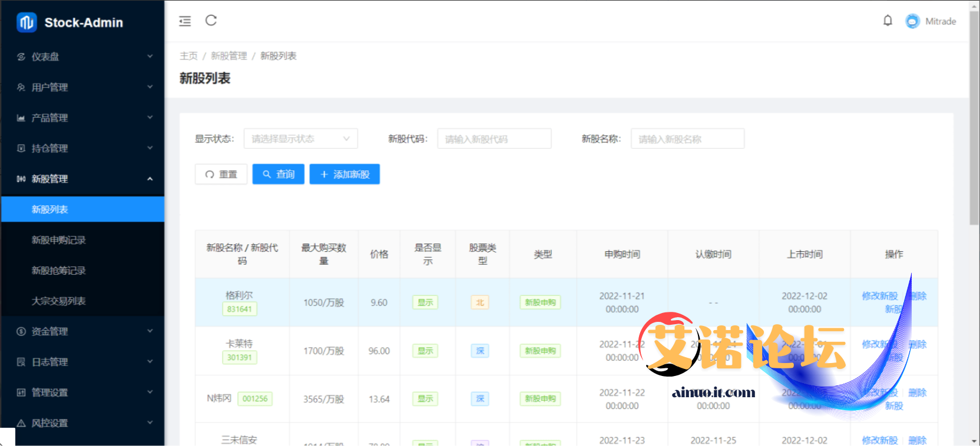Click the 持仓管理 icon

21,148
